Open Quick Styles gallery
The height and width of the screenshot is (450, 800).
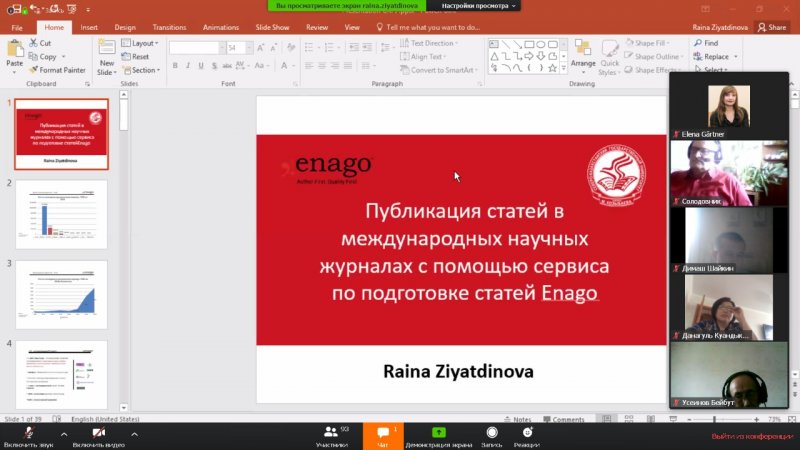609,58
